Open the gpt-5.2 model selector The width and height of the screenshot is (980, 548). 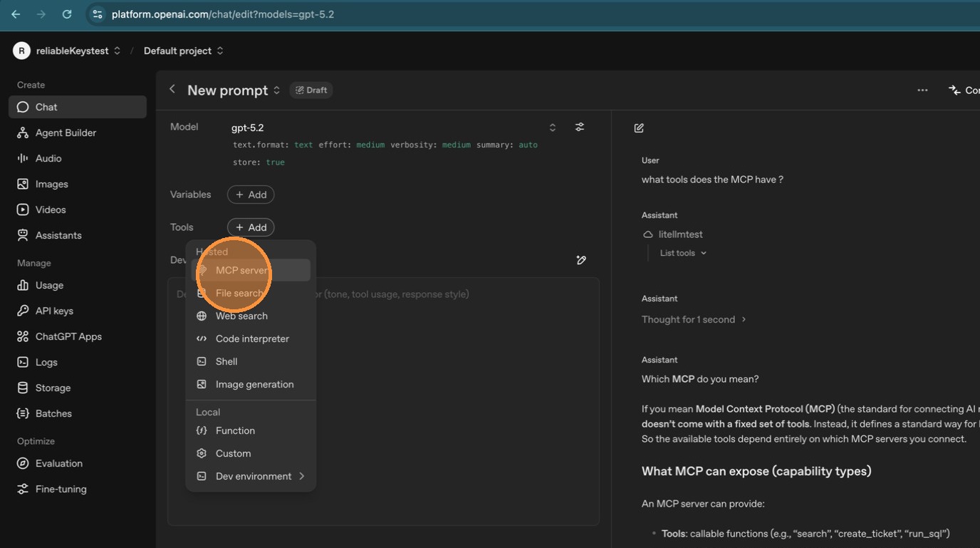click(394, 128)
